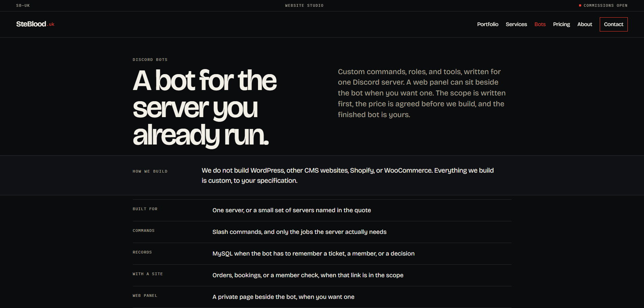The image size is (644, 308).
Task: Click the Built For row
Action: point(322,210)
